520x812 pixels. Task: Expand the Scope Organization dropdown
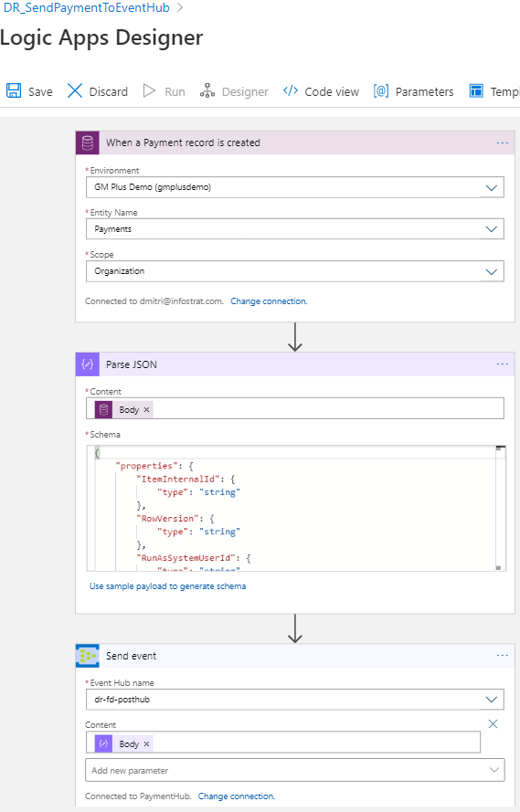pos(294,271)
